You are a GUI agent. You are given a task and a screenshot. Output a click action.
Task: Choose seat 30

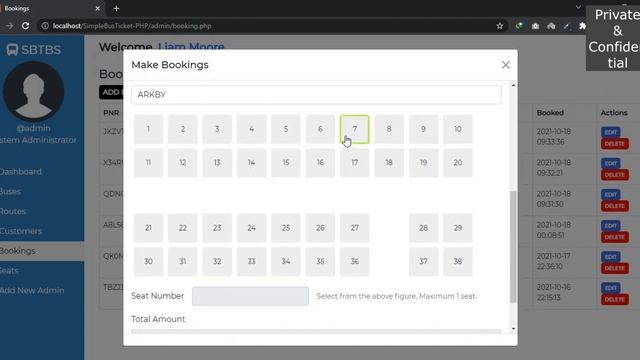tap(148, 261)
